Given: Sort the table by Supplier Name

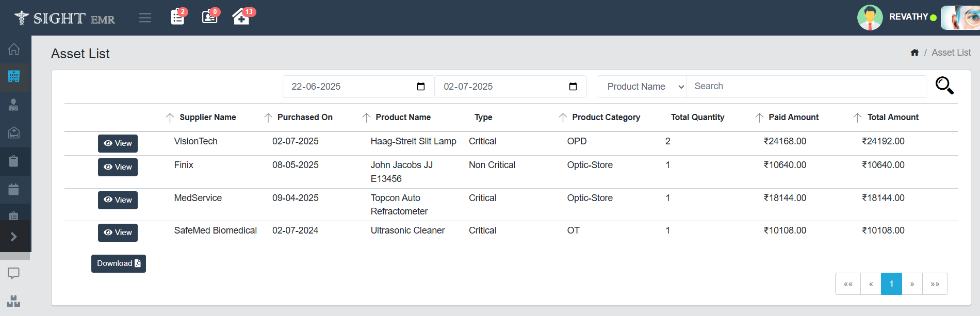Looking at the screenshot, I should point(170,118).
